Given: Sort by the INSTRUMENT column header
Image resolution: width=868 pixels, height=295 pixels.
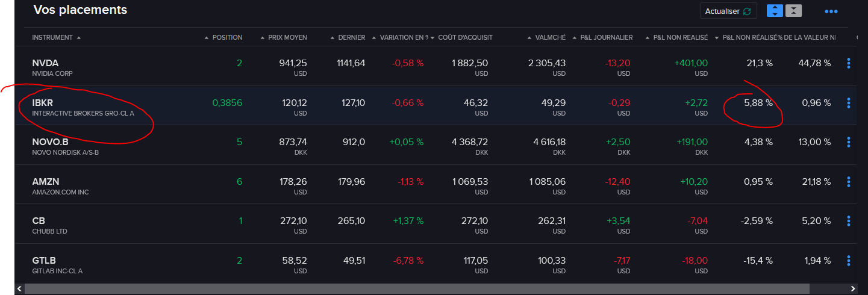Looking at the screenshot, I should [x=56, y=37].
